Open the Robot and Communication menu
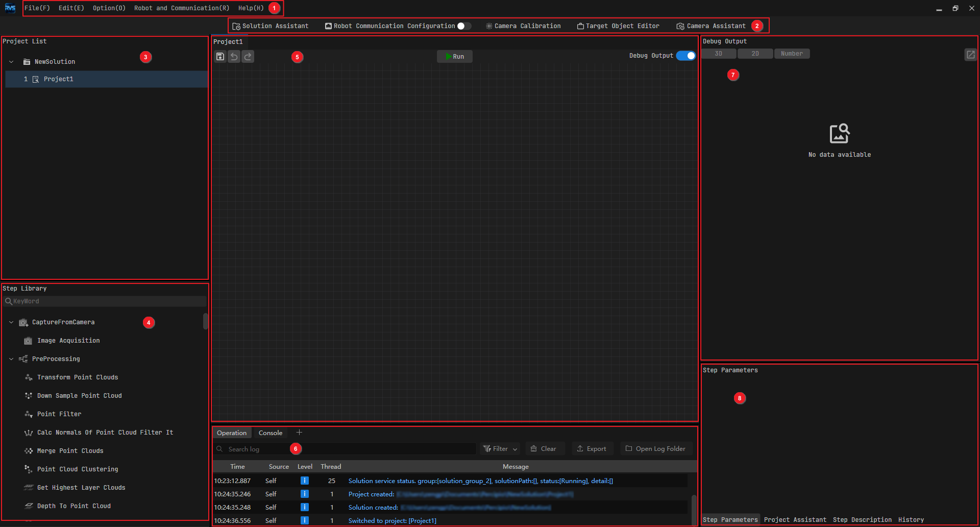This screenshot has width=980, height=527. [x=182, y=8]
